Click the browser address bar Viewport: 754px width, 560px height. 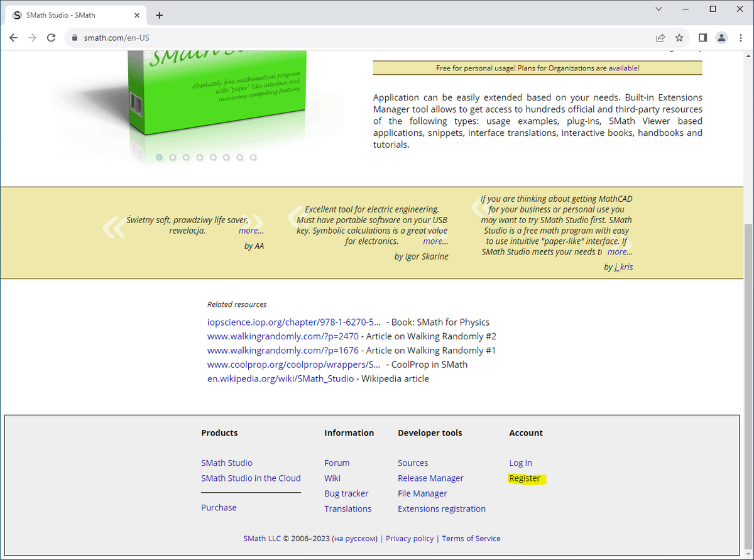point(251,37)
